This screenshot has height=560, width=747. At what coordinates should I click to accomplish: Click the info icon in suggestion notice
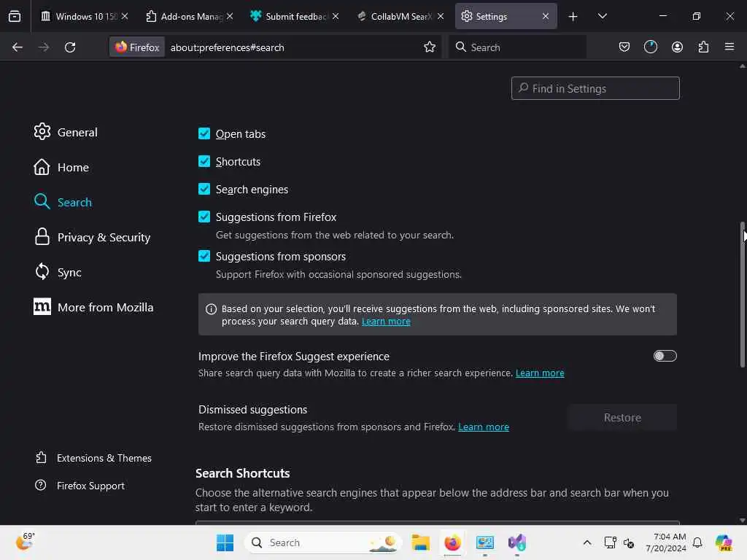coord(211,309)
